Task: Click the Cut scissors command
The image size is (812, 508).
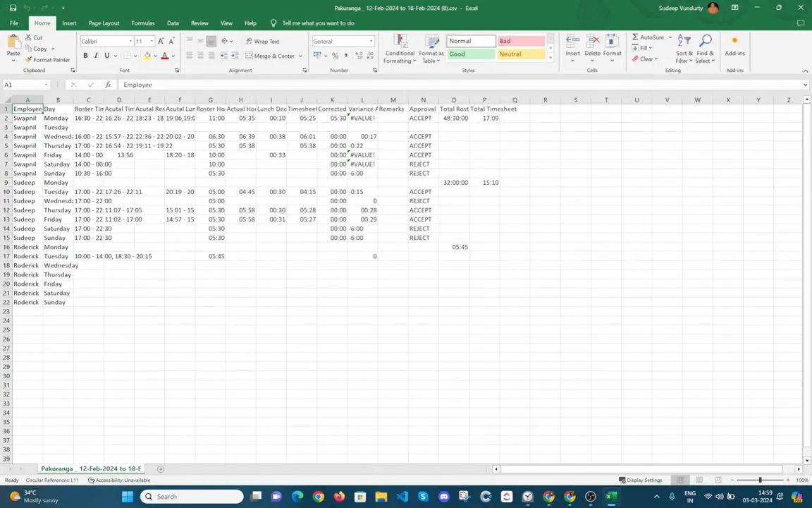Action: coord(34,37)
